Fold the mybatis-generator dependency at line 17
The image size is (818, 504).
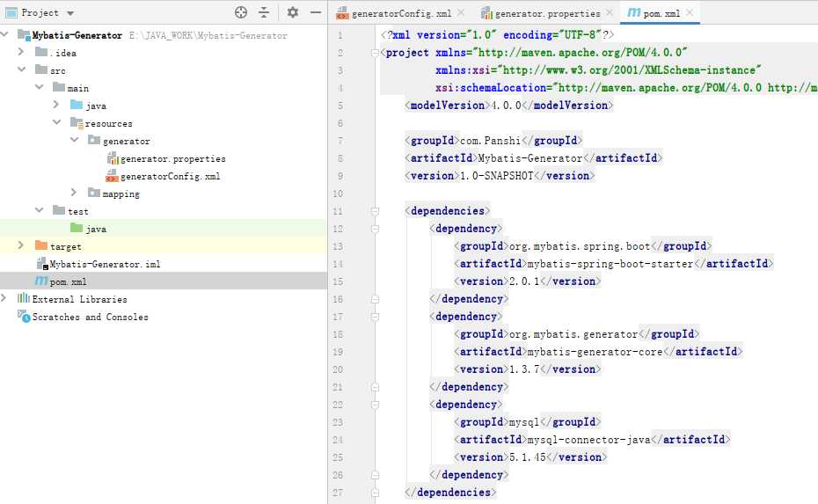(375, 317)
